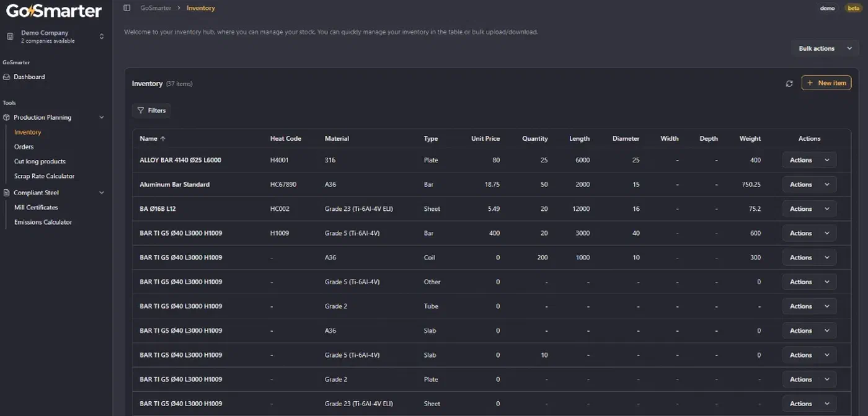Open Mill Certificates page
Viewport: 868px width, 416px height.
pyautogui.click(x=36, y=207)
